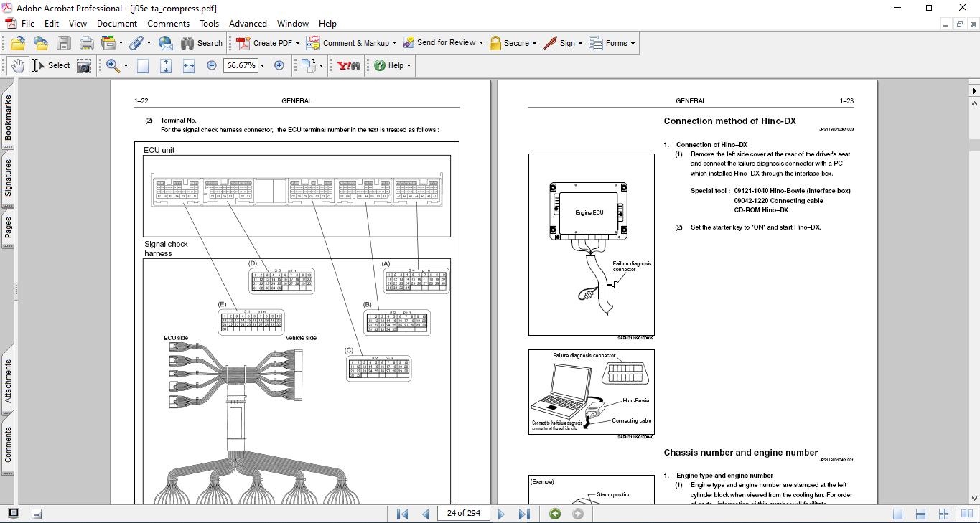Click the page number input field
Screen dimensions: 980x523
463,513
